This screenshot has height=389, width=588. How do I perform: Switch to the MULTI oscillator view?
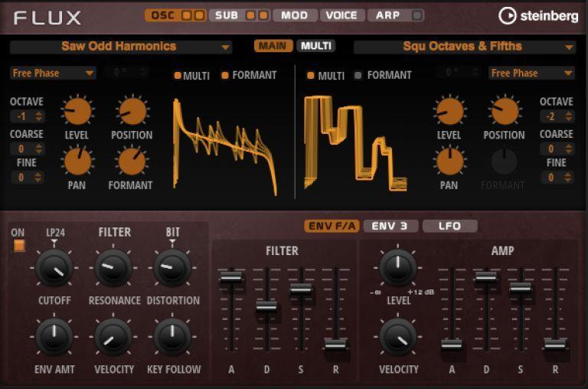[x=316, y=46]
